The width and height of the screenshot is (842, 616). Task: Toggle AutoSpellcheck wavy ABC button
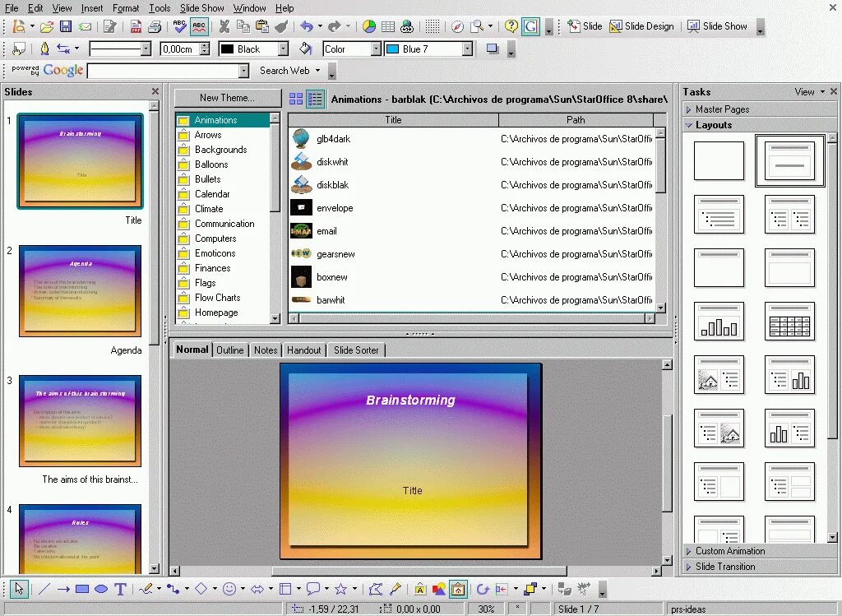(x=199, y=26)
